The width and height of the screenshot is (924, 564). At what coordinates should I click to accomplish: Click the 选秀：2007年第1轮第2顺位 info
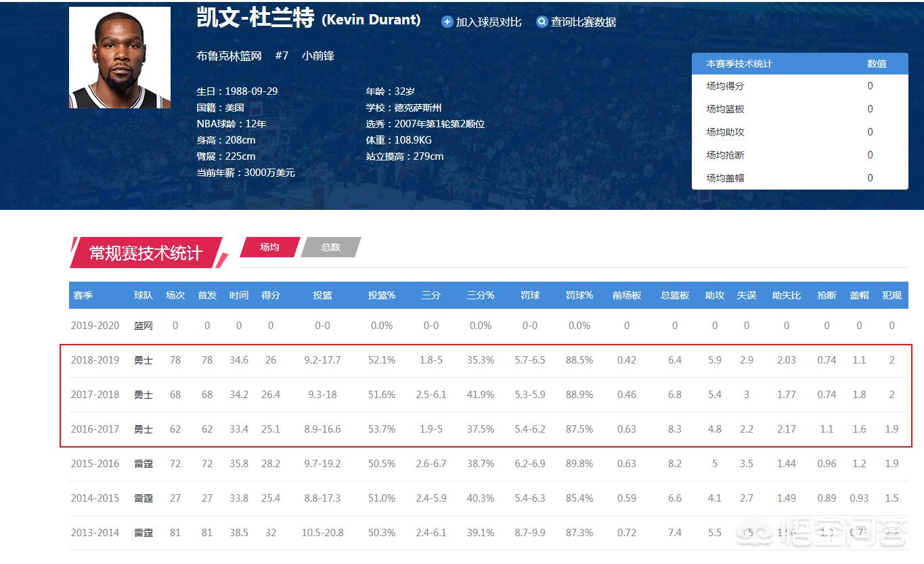pos(425,124)
